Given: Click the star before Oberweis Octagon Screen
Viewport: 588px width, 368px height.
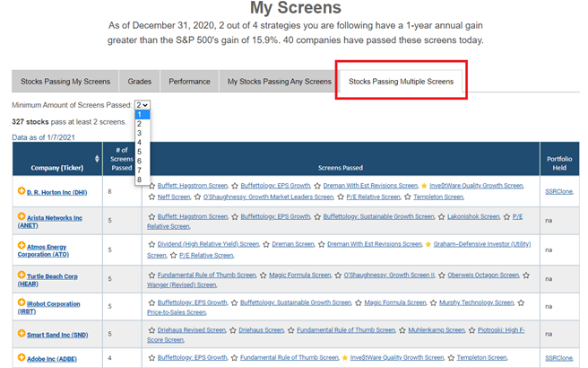Looking at the screenshot, I should 442,276.
